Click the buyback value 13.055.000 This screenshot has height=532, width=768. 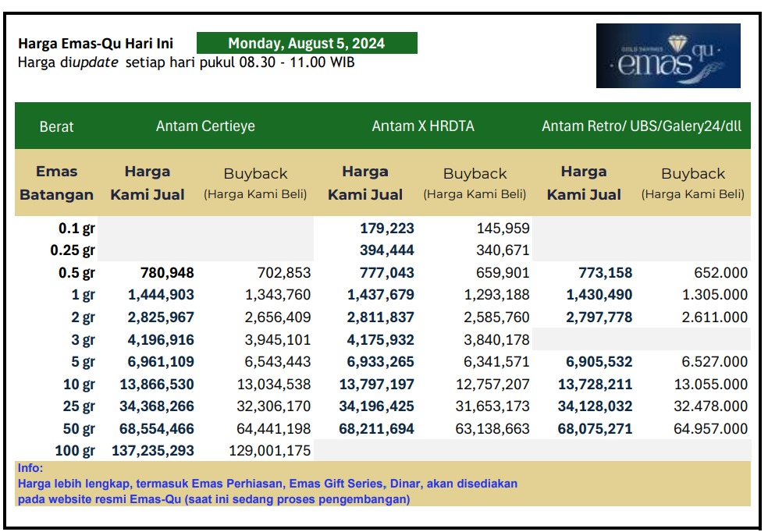point(711,385)
